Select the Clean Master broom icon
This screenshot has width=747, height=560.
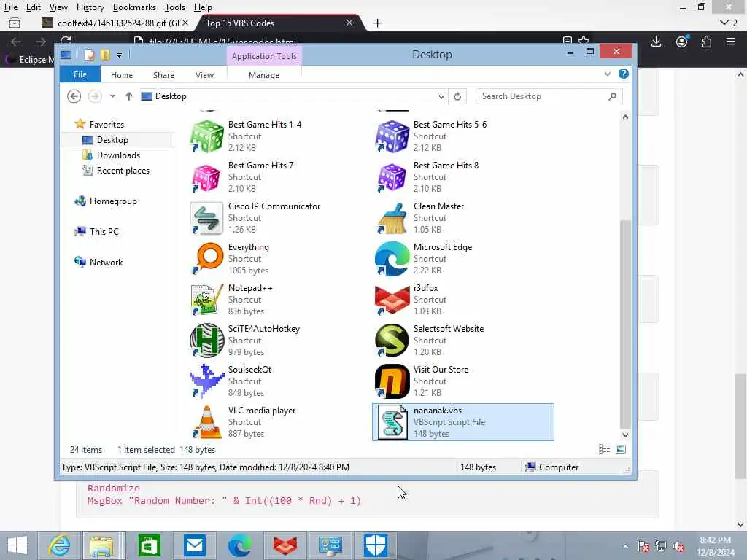[x=392, y=218]
